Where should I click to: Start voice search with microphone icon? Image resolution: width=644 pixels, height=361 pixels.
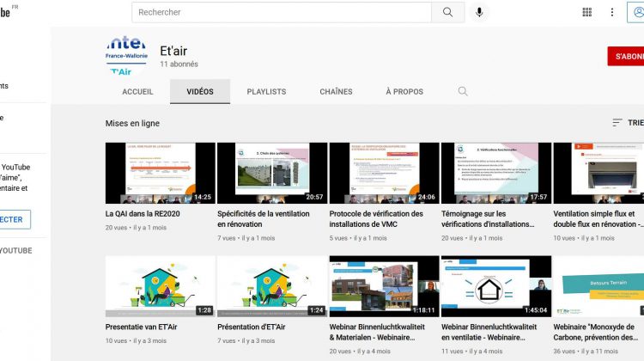[x=479, y=12]
